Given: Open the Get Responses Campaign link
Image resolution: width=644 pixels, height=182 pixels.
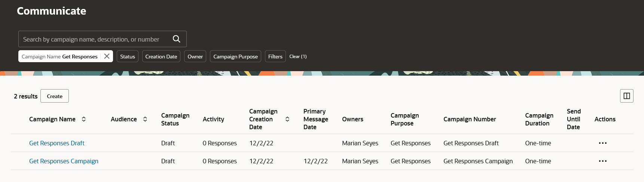Looking at the screenshot, I should 64,161.
